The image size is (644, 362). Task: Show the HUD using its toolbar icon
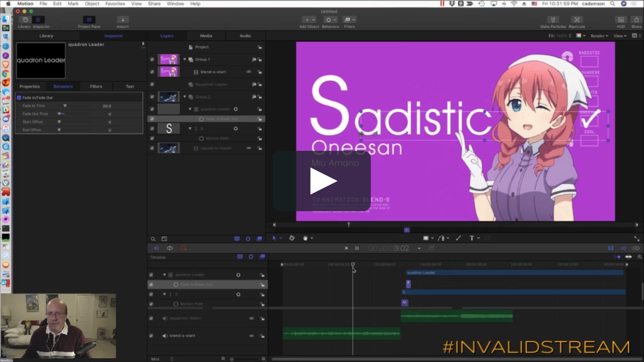[621, 20]
